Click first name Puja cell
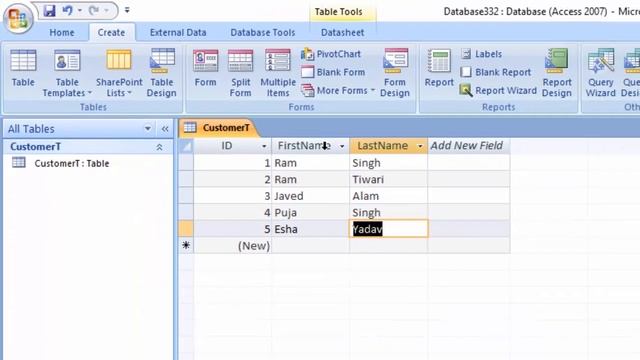 click(x=310, y=213)
